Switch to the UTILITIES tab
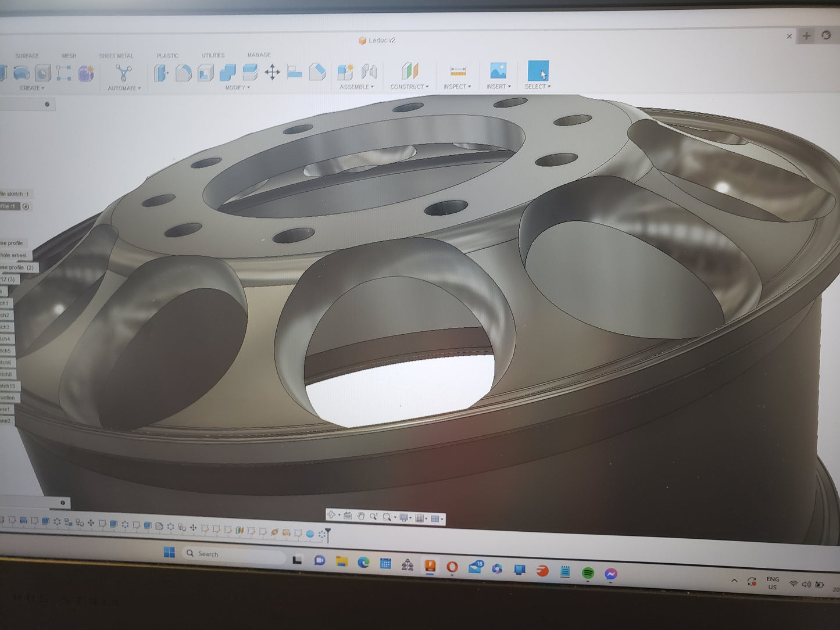The height and width of the screenshot is (630, 840). pyautogui.click(x=213, y=55)
